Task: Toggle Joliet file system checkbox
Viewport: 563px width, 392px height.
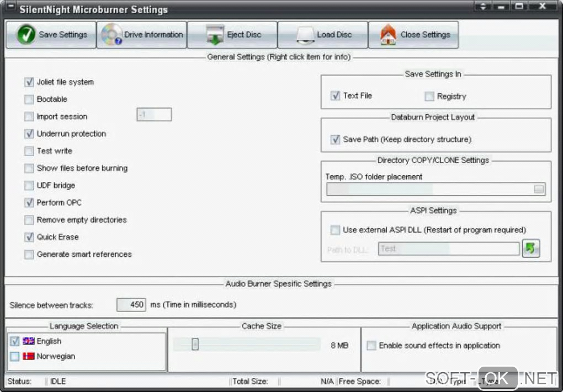Action: [29, 82]
